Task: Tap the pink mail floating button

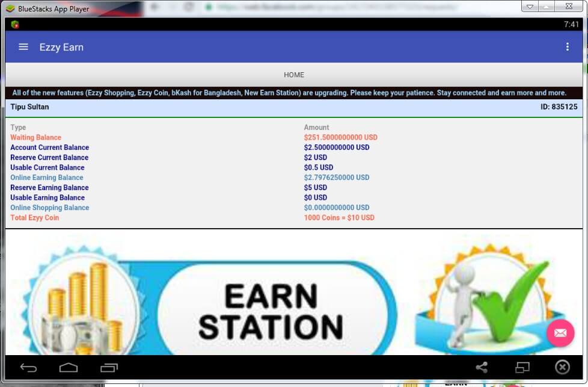Action: pos(560,333)
